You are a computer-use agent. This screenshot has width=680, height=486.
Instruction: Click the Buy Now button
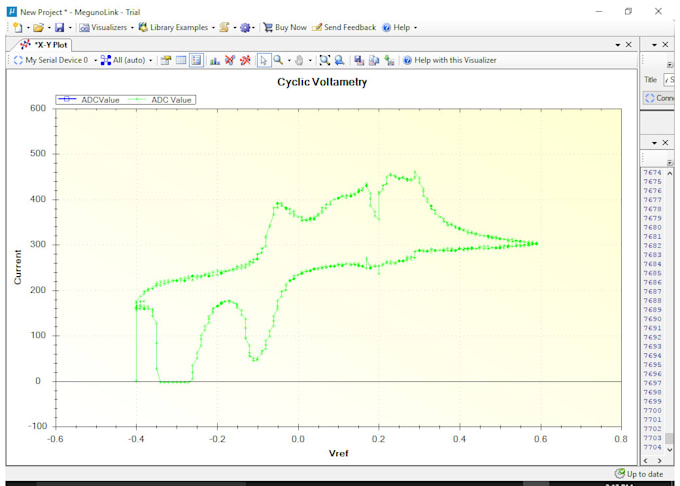coord(284,27)
